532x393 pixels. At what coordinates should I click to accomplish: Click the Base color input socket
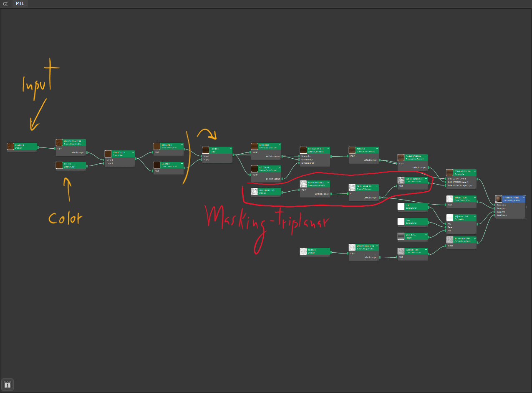pyautogui.click(x=495, y=205)
